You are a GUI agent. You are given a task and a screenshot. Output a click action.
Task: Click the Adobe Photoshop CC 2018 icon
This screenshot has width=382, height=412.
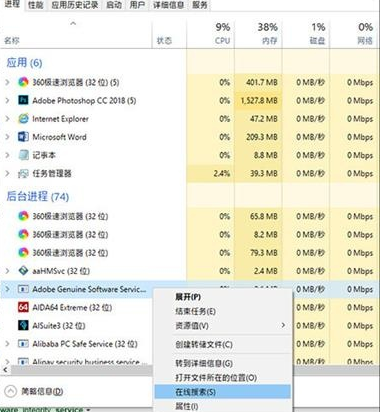[x=23, y=100]
